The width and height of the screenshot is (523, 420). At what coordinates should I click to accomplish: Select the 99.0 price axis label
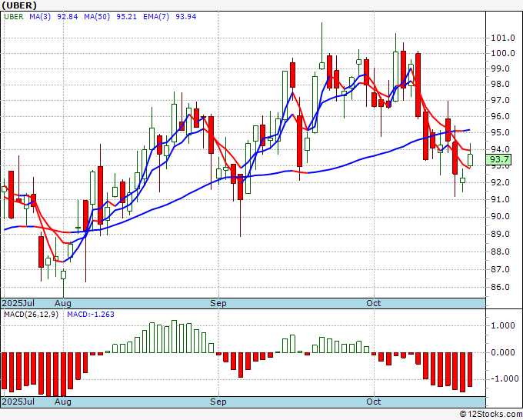pyautogui.click(x=500, y=68)
